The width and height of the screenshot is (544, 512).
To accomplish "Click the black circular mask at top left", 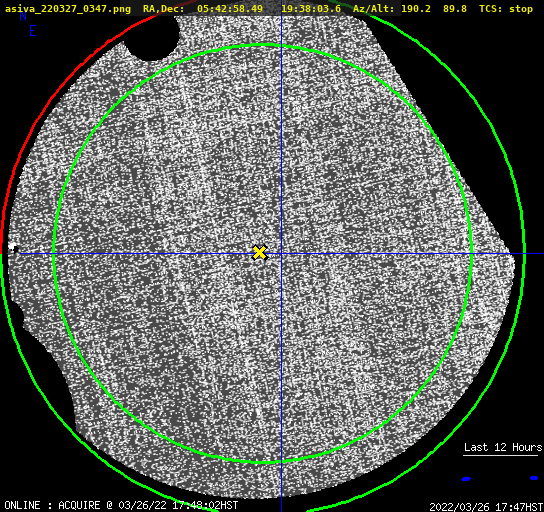I will [x=152, y=37].
